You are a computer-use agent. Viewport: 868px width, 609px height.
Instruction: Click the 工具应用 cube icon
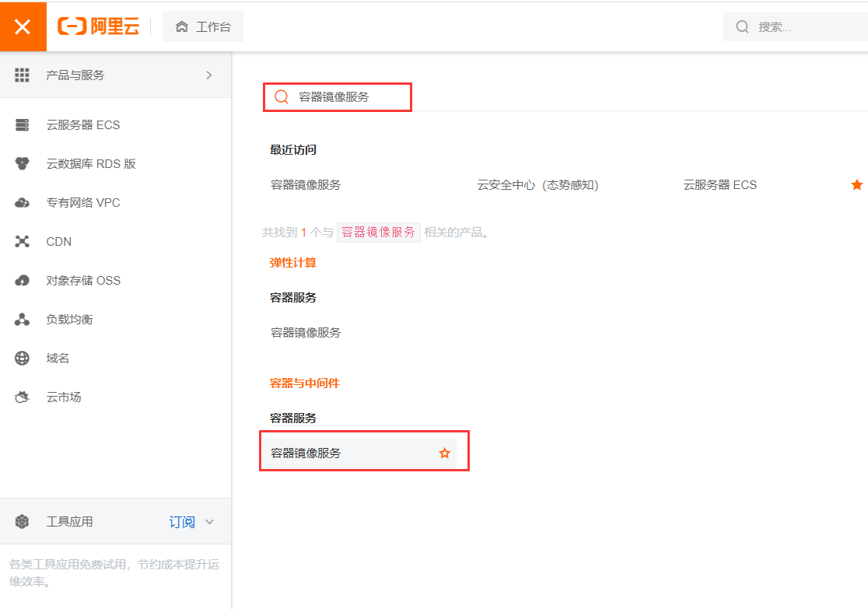[x=22, y=522]
